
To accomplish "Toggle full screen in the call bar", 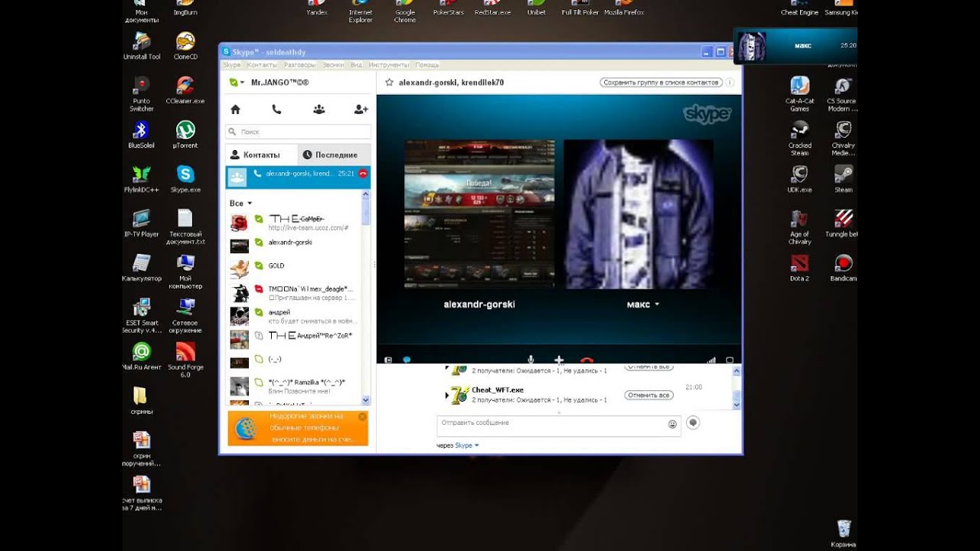I will 730,360.
